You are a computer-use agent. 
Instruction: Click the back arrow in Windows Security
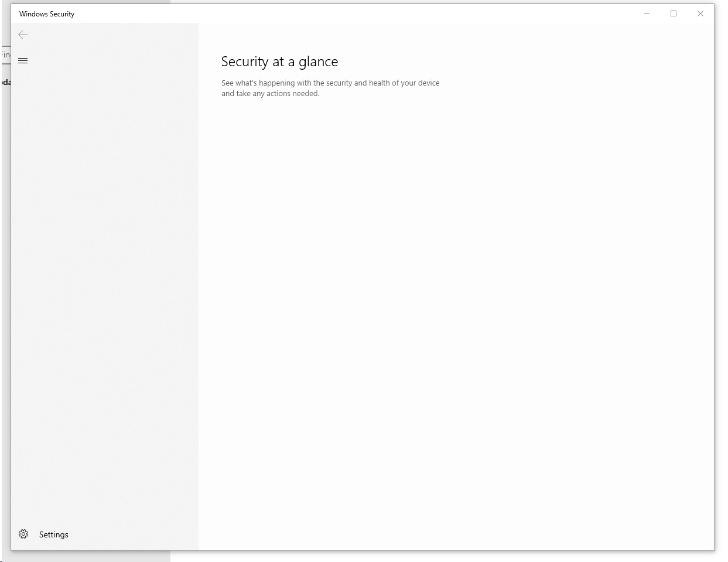point(23,35)
